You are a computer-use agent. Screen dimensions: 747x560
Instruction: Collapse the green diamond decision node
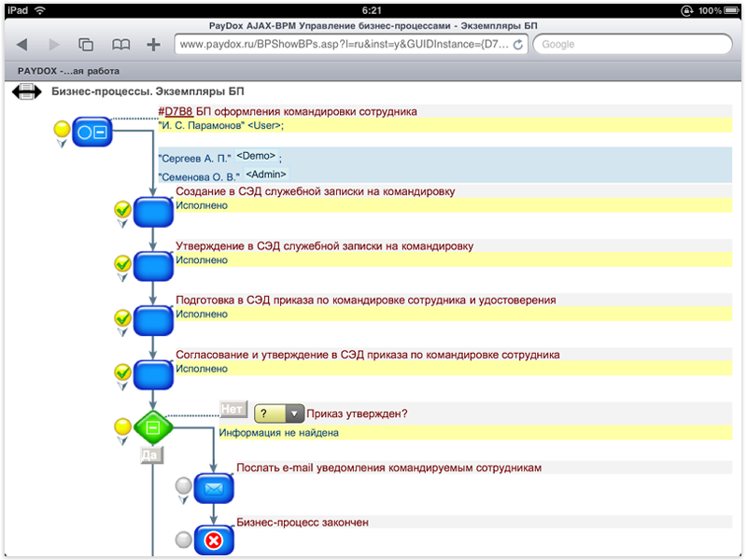point(154,428)
